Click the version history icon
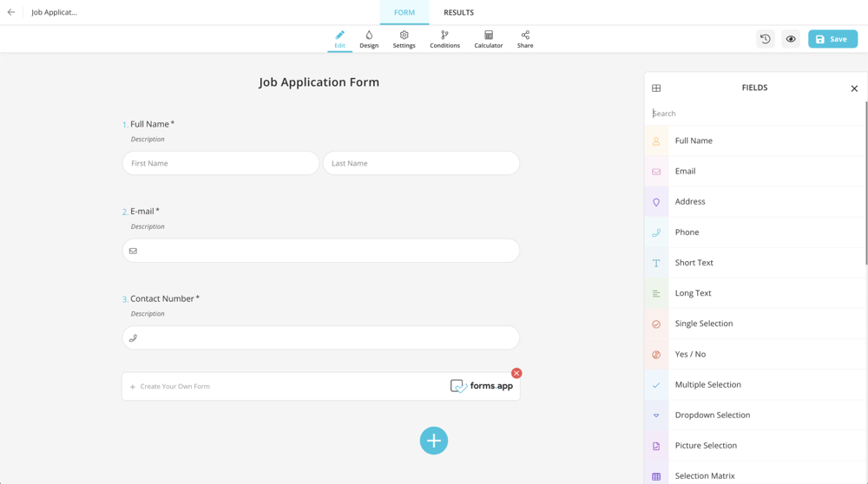 (765, 39)
